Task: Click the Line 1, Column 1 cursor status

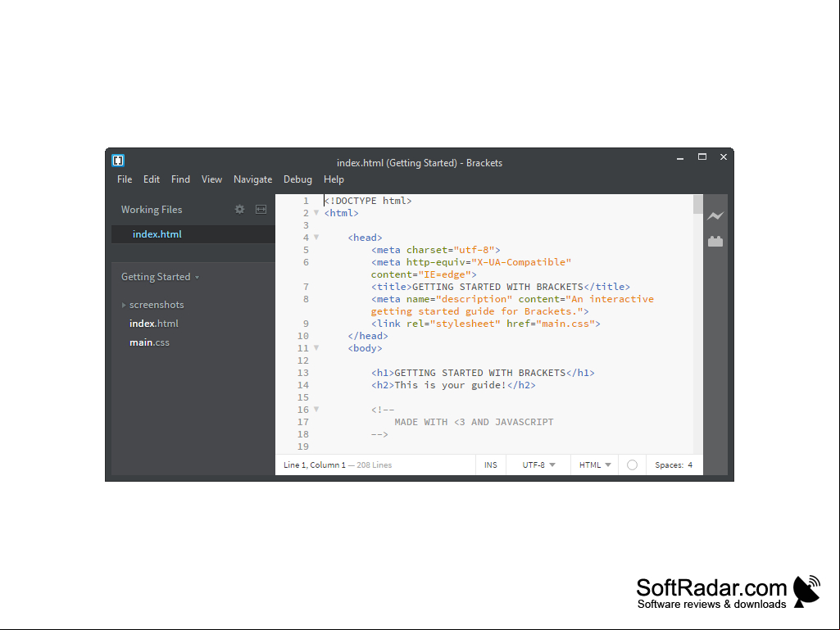Action: [x=315, y=465]
